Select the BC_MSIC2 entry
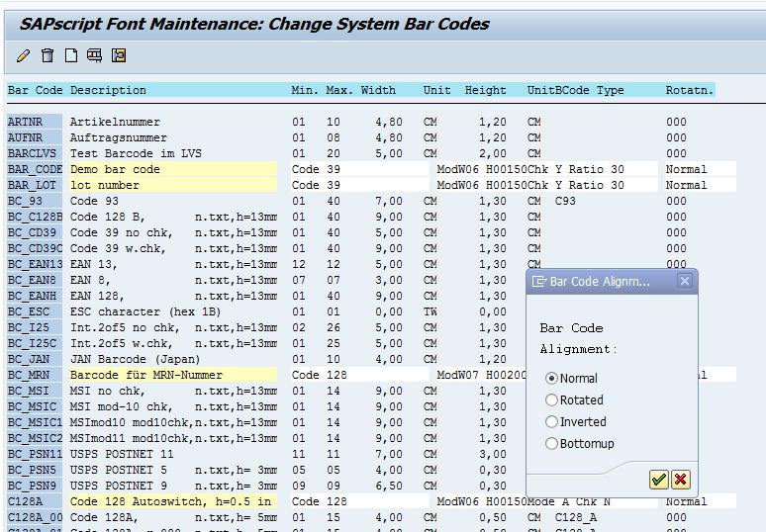 (35, 438)
